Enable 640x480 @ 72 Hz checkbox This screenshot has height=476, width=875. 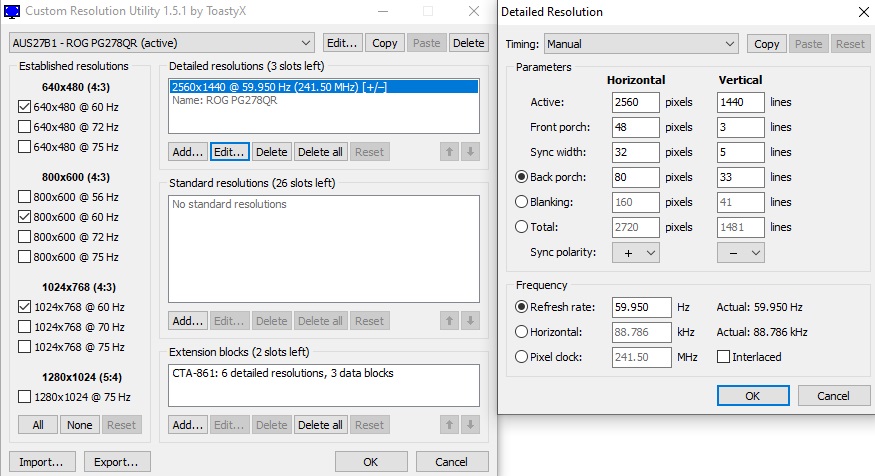25,127
